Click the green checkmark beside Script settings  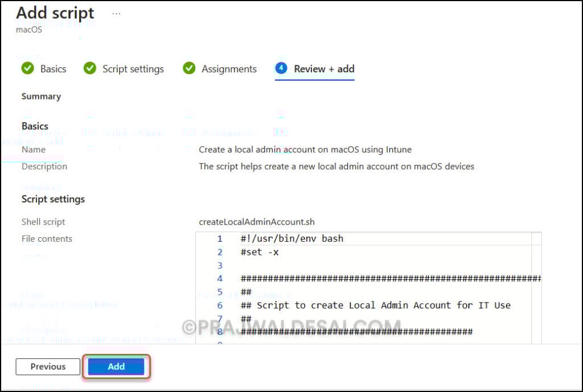click(x=89, y=68)
